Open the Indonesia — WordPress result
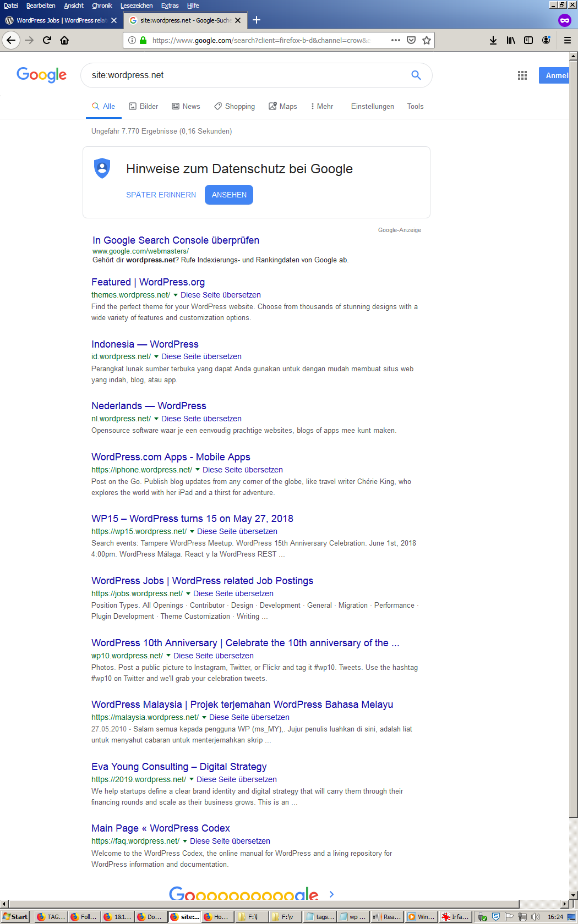The height and width of the screenshot is (924, 578). 145,344
